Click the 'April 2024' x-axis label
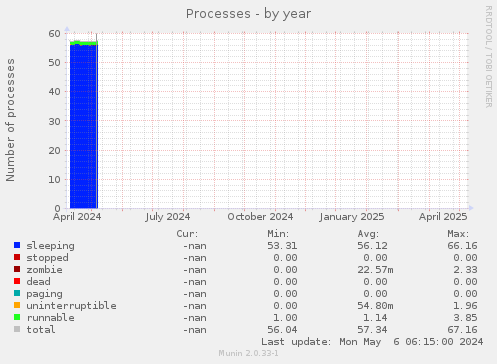 (x=77, y=217)
